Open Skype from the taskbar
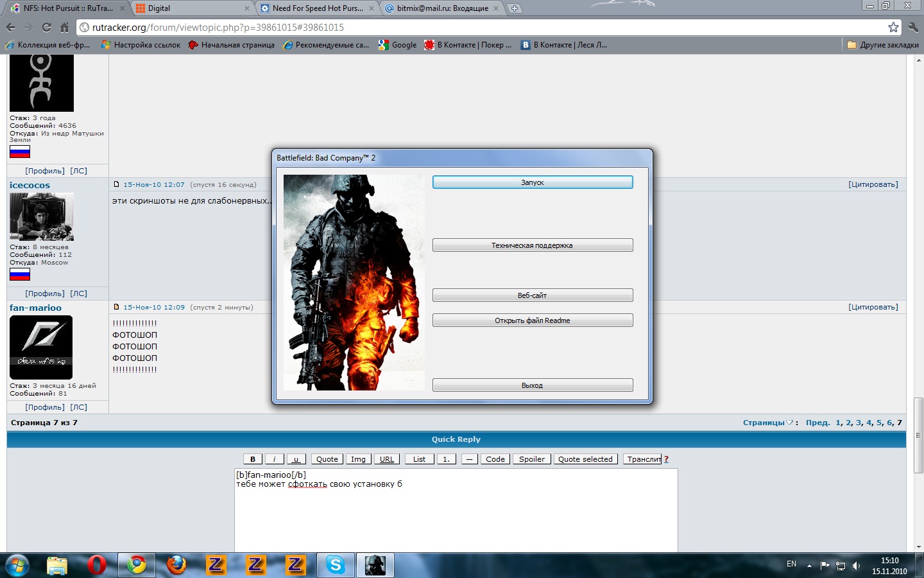The height and width of the screenshot is (578, 924). pyautogui.click(x=336, y=565)
